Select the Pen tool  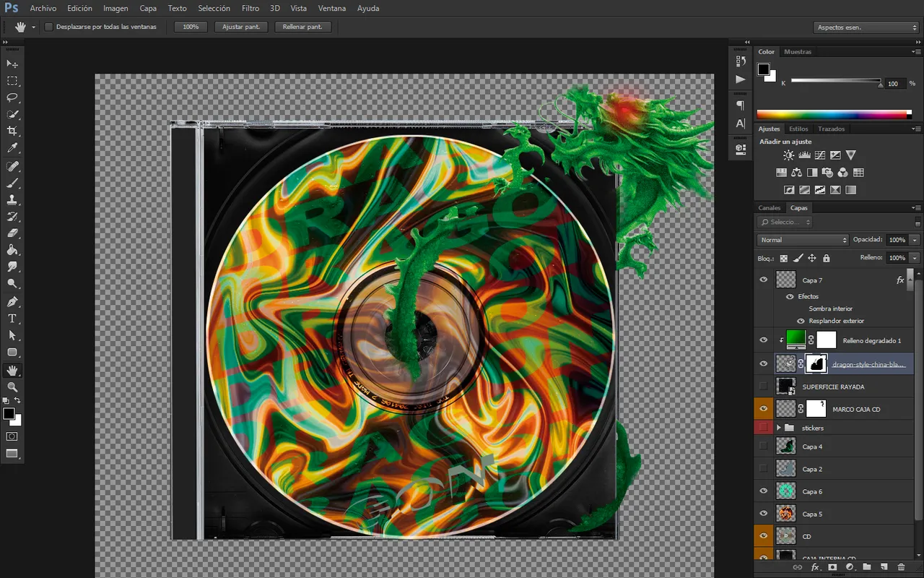[12, 301]
